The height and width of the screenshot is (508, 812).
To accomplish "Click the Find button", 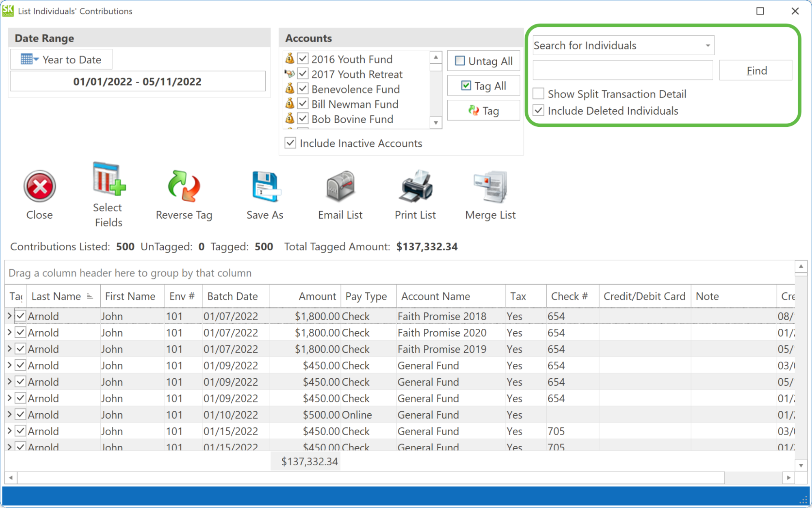I will pyautogui.click(x=756, y=70).
